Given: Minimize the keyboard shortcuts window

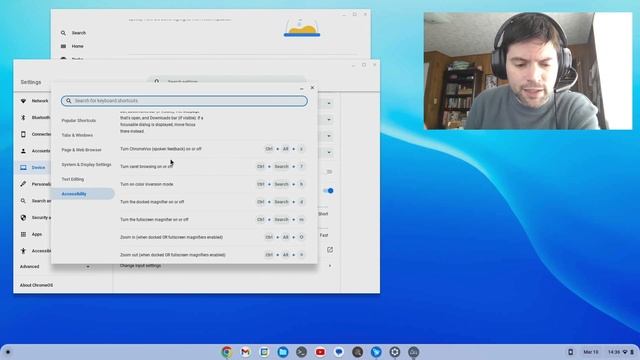Looking at the screenshot, I should point(302,88).
